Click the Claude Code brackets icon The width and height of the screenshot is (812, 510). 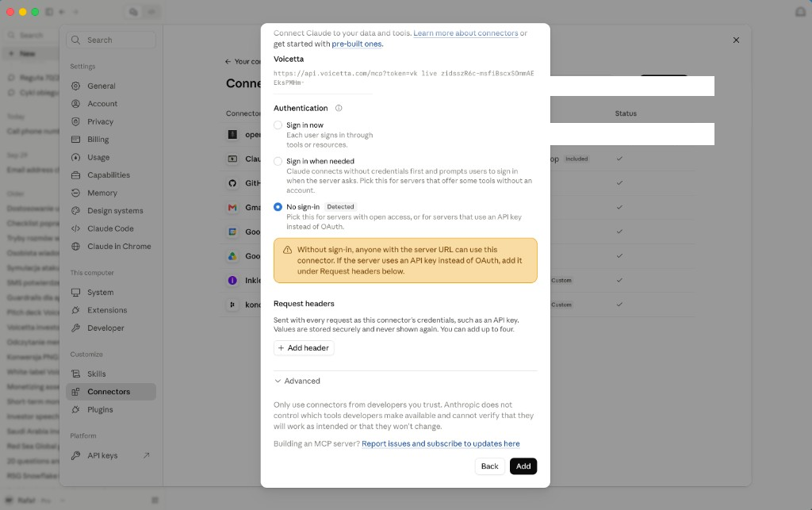75,228
